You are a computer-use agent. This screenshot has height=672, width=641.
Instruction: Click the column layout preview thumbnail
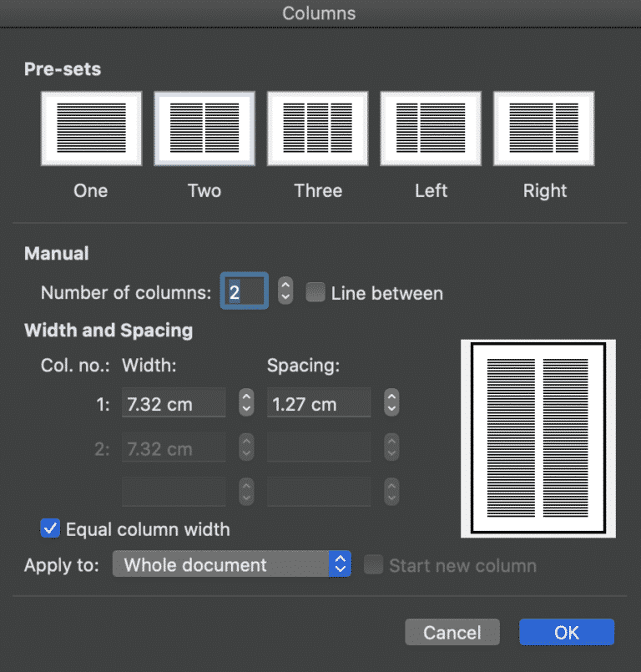(x=538, y=438)
